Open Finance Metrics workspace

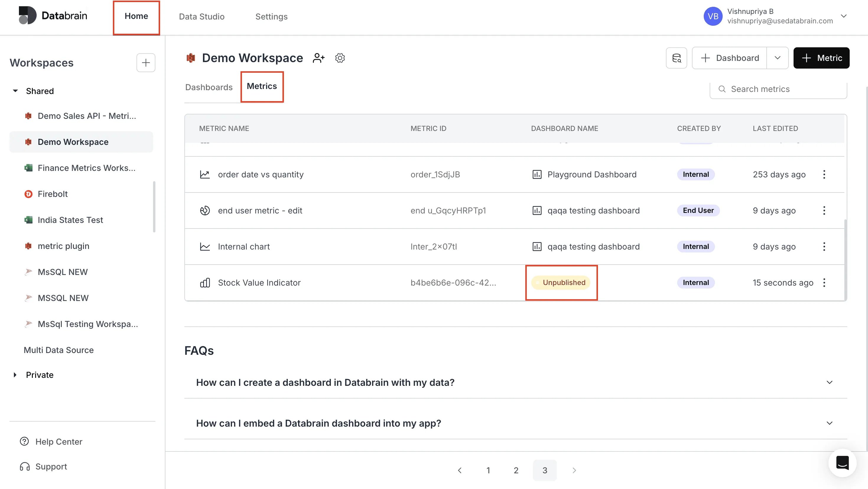[x=81, y=168]
